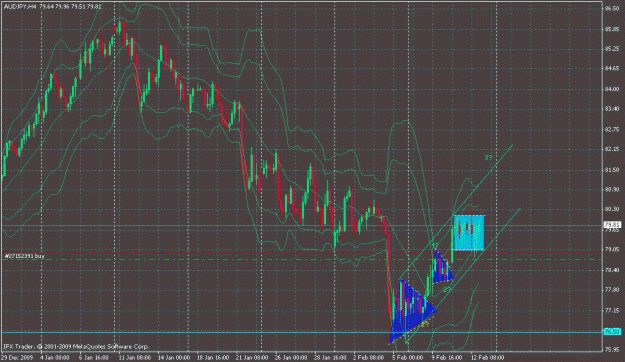Click the 11 Jan 08:00 time label
Viewport: 625px width, 362px height.
pos(134,358)
